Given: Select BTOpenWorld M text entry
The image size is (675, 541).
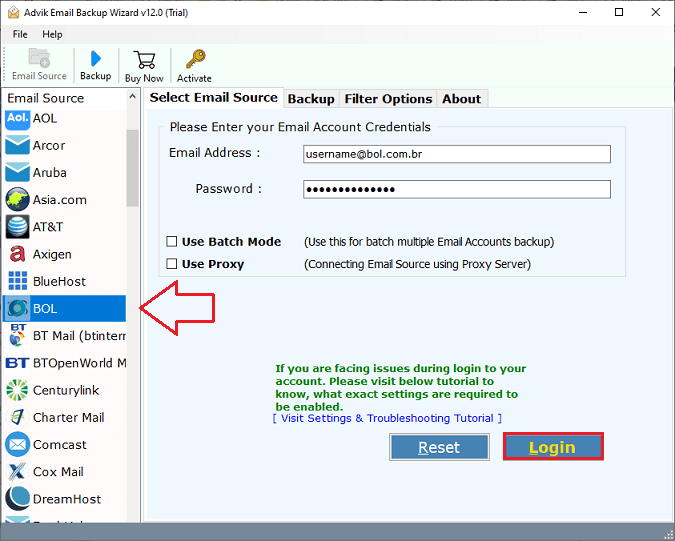Looking at the screenshot, I should pos(80,363).
